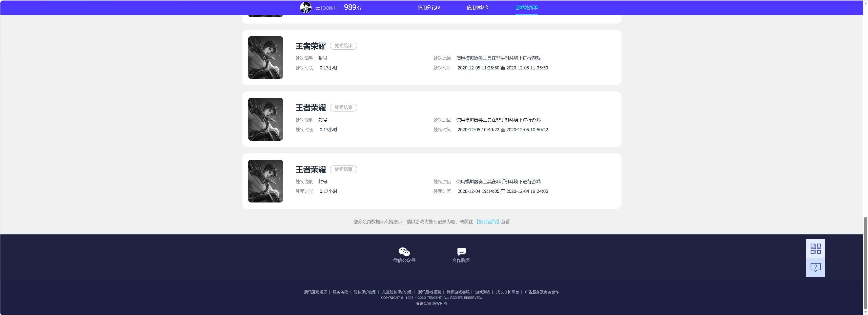Click penalty time 2020-12-05 10:40:22 至 10:50:22

pos(503,129)
